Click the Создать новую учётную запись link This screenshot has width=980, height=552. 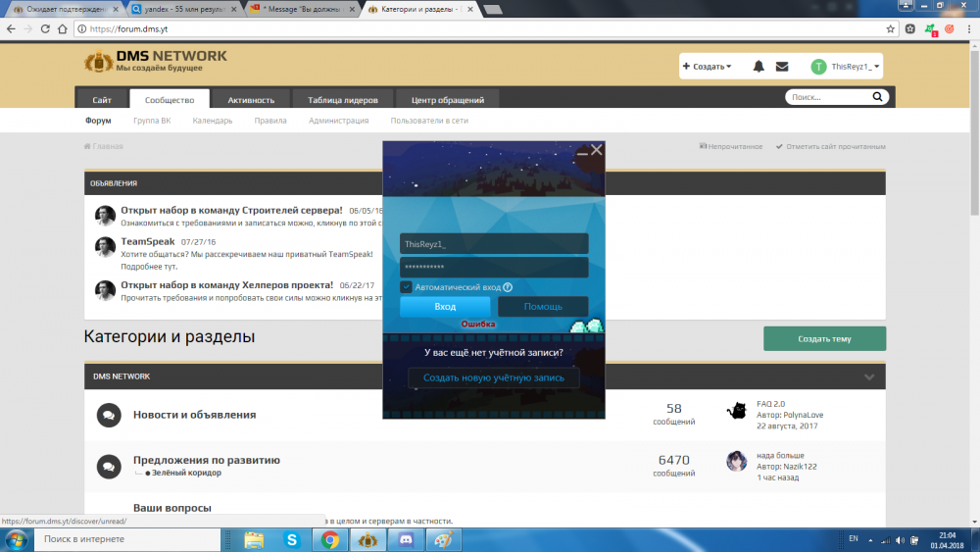[x=493, y=377]
